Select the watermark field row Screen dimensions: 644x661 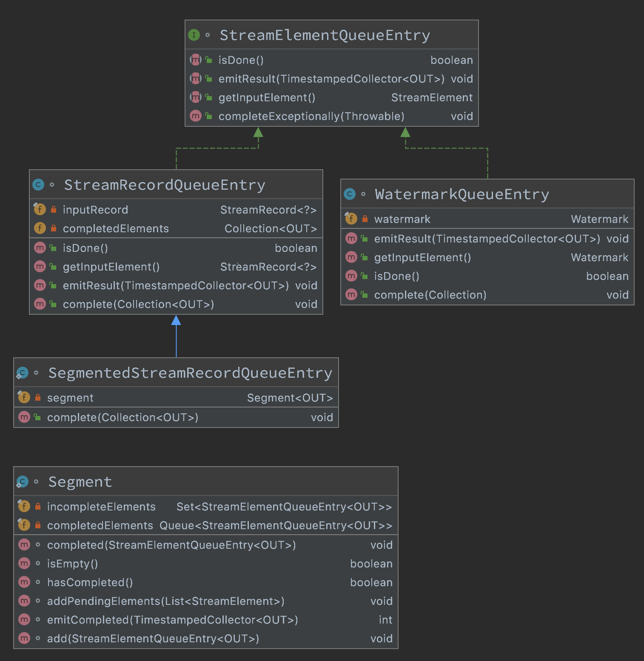[x=487, y=219]
